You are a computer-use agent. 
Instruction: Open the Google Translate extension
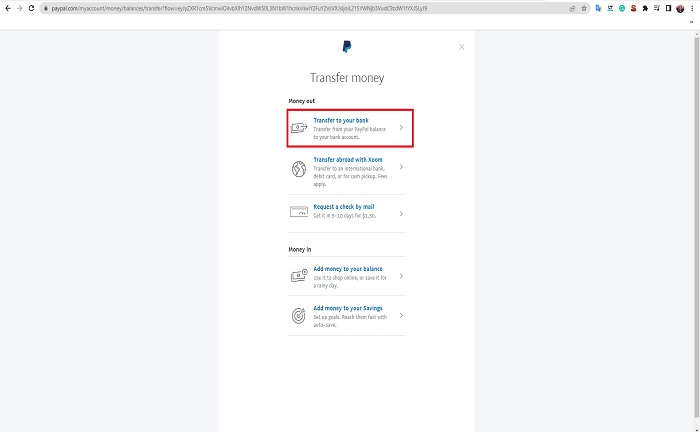[x=599, y=8]
